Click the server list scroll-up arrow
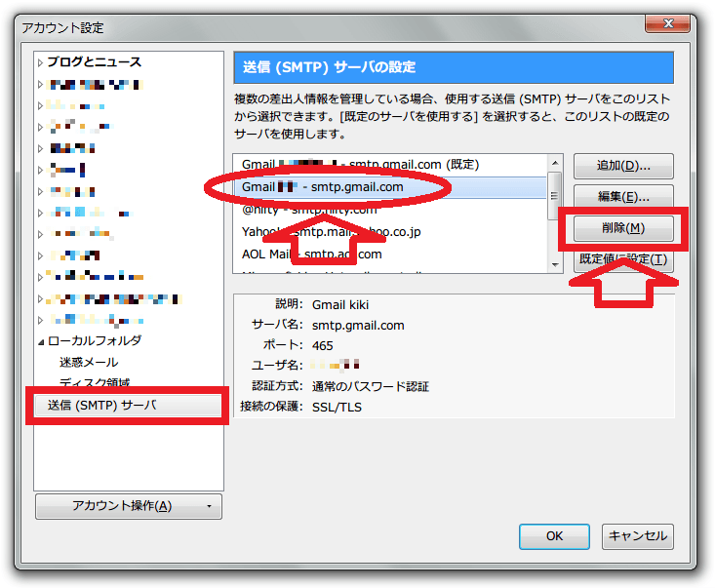This screenshot has height=588, width=715. pos(555,163)
